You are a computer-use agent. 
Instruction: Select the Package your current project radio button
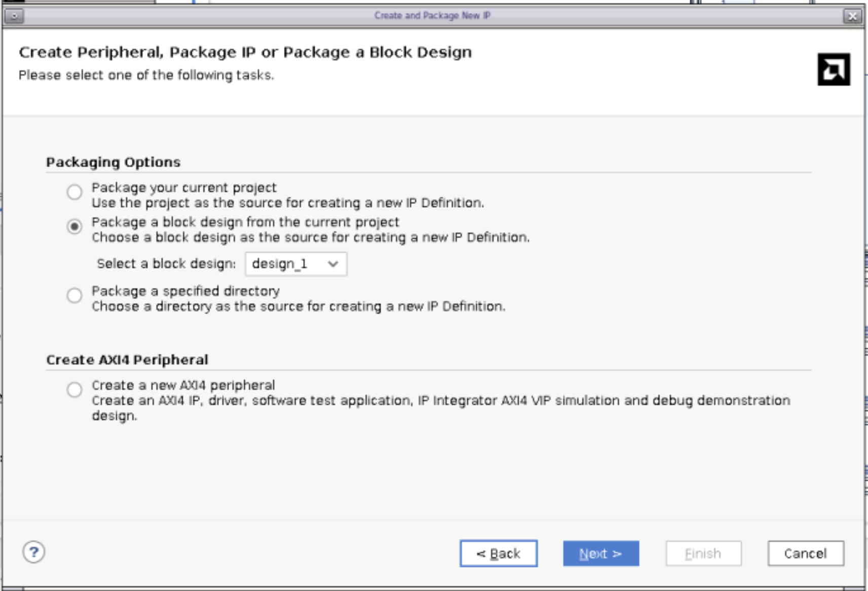pos(75,192)
